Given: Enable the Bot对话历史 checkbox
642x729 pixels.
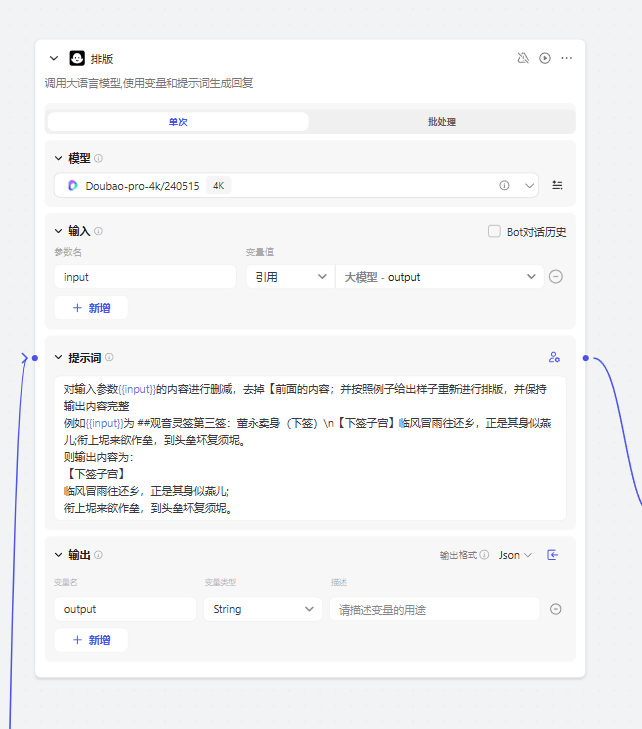Looking at the screenshot, I should (x=494, y=231).
